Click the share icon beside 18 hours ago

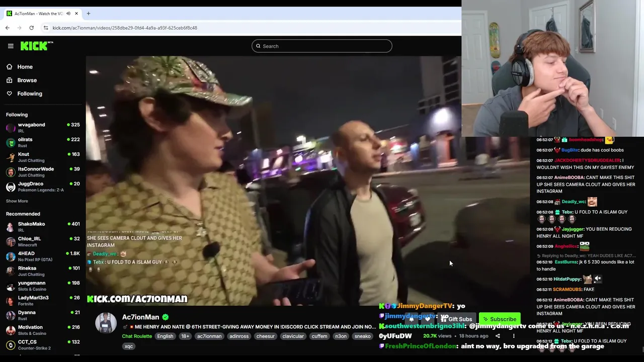click(498, 336)
